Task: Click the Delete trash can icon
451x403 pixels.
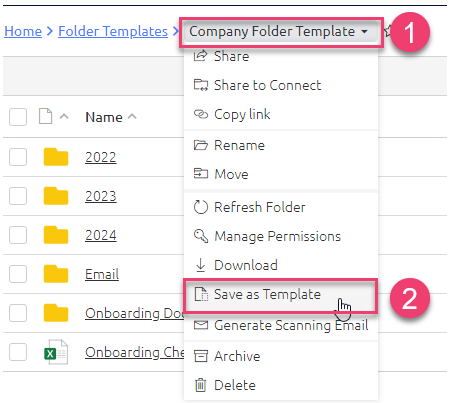Action: click(x=200, y=385)
